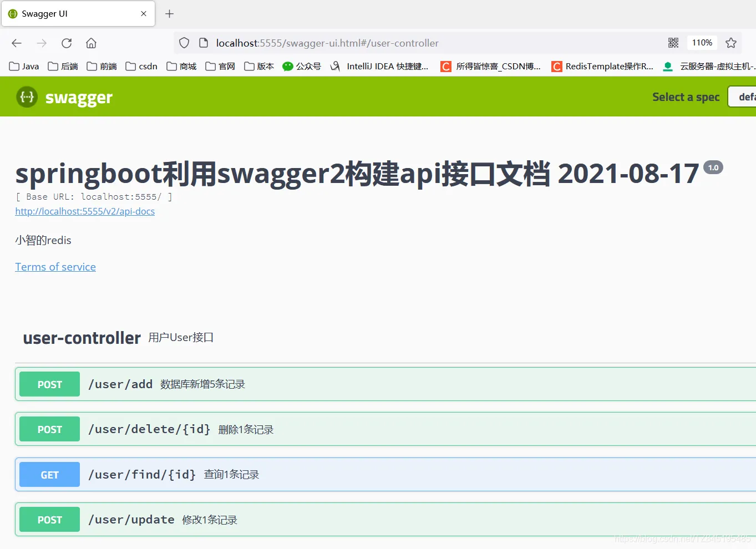Click the swagger logo icon
The height and width of the screenshot is (549, 756).
pos(27,97)
